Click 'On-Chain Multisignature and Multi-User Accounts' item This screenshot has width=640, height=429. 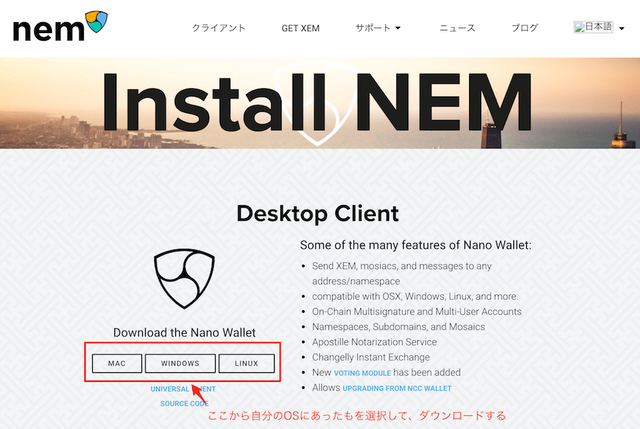click(417, 312)
